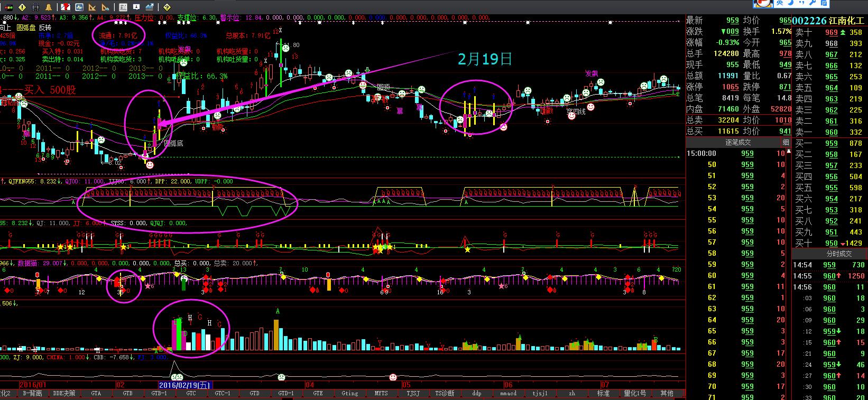868x400 pixels.
Task: Open the newspaper information icon
Action: click(123, 7)
